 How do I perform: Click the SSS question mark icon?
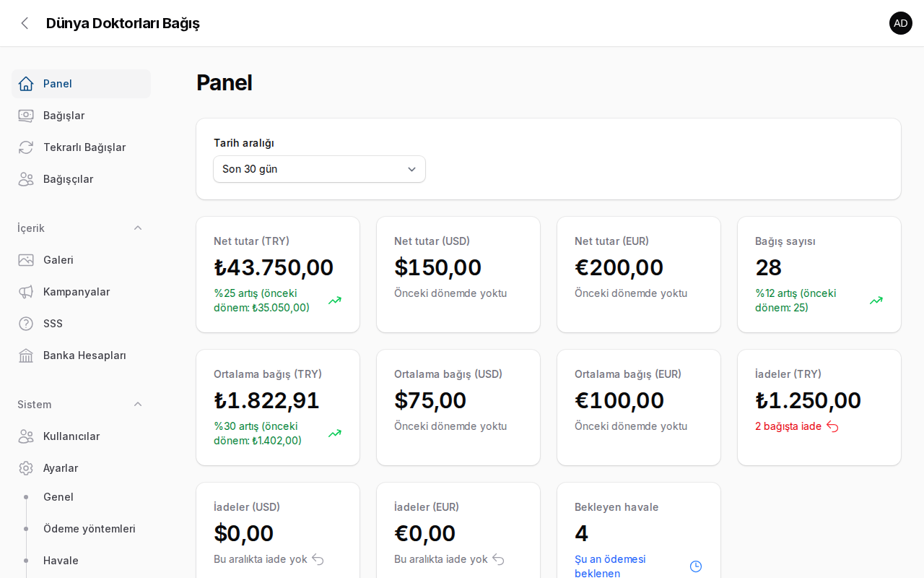click(x=26, y=324)
